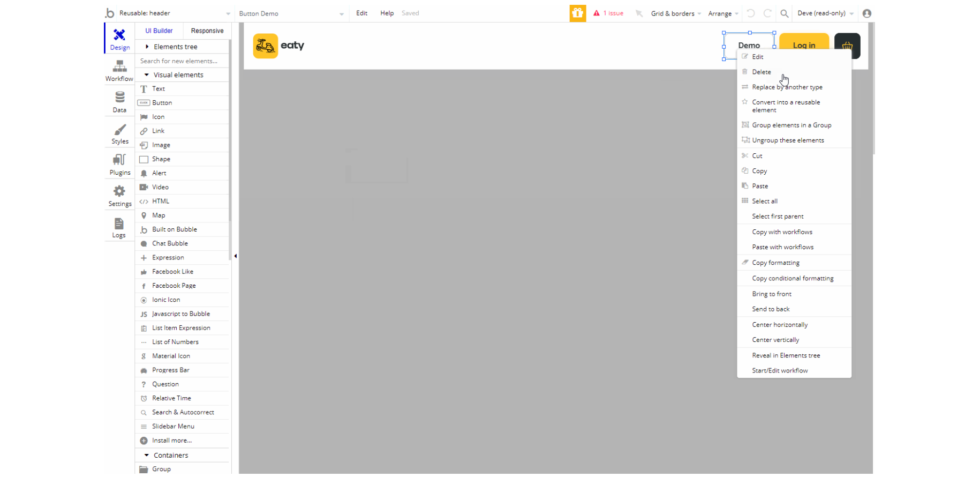Select the Video element tool
This screenshot has height=477, width=980.
click(182, 187)
